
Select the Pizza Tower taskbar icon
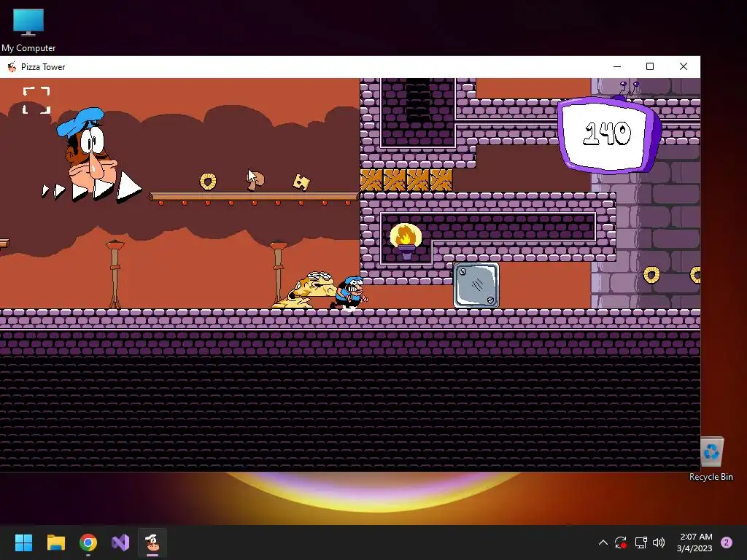point(152,542)
